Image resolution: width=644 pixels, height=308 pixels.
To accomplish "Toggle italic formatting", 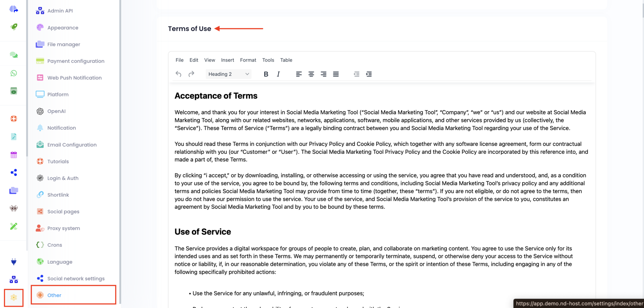I will 278,74.
